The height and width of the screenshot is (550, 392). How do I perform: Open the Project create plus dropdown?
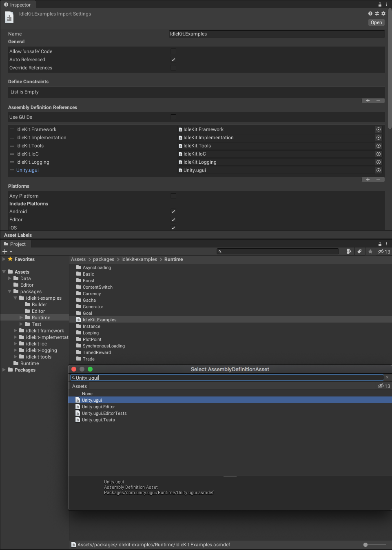click(x=7, y=252)
